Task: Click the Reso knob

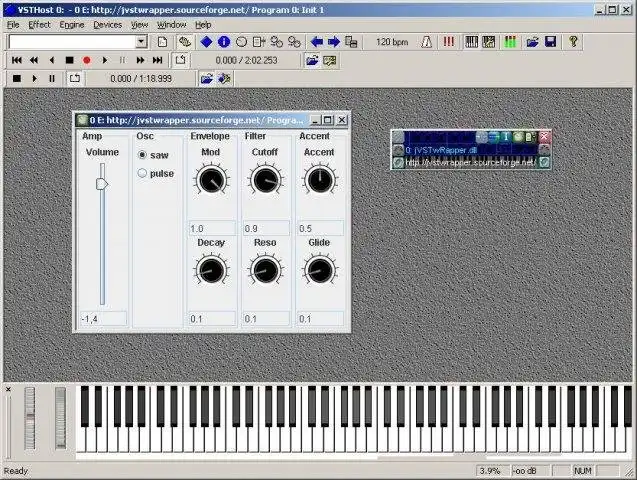Action: [265, 270]
